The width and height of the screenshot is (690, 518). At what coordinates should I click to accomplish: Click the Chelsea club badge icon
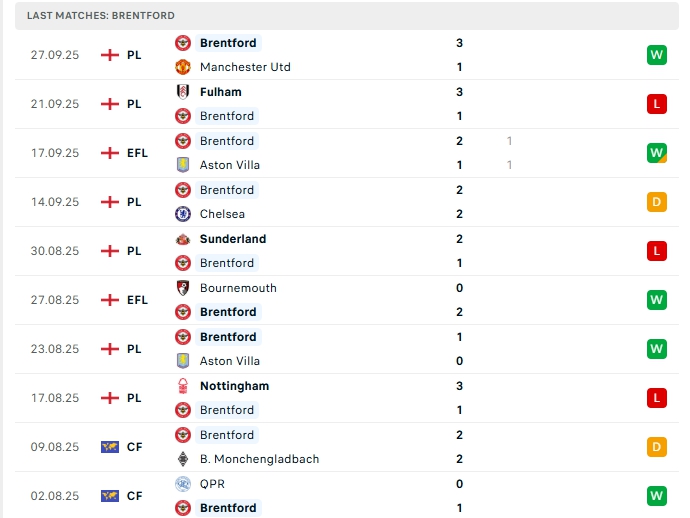183,214
